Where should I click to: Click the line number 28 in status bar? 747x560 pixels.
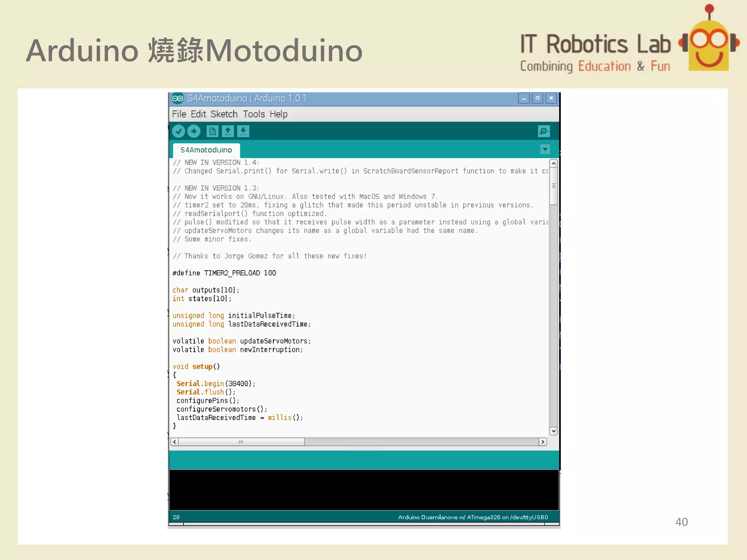pos(176,517)
